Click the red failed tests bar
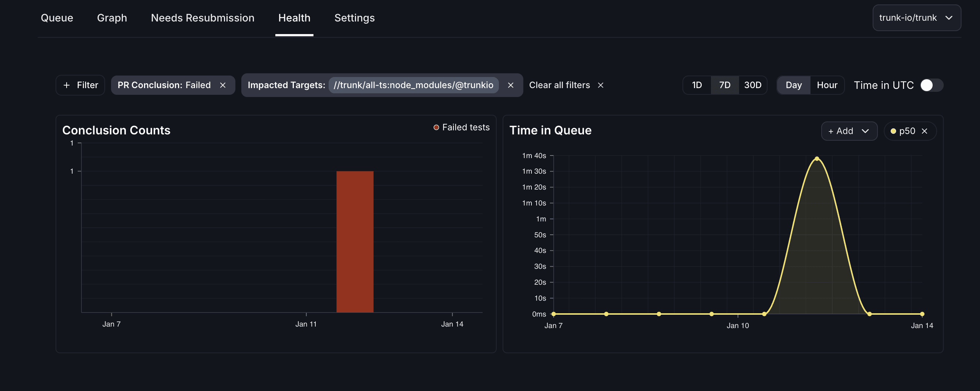The height and width of the screenshot is (391, 980). pos(355,242)
